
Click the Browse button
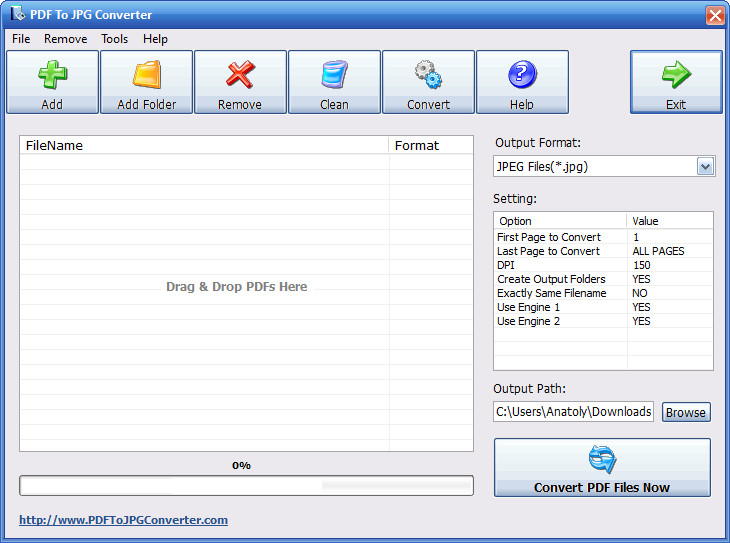coord(685,412)
